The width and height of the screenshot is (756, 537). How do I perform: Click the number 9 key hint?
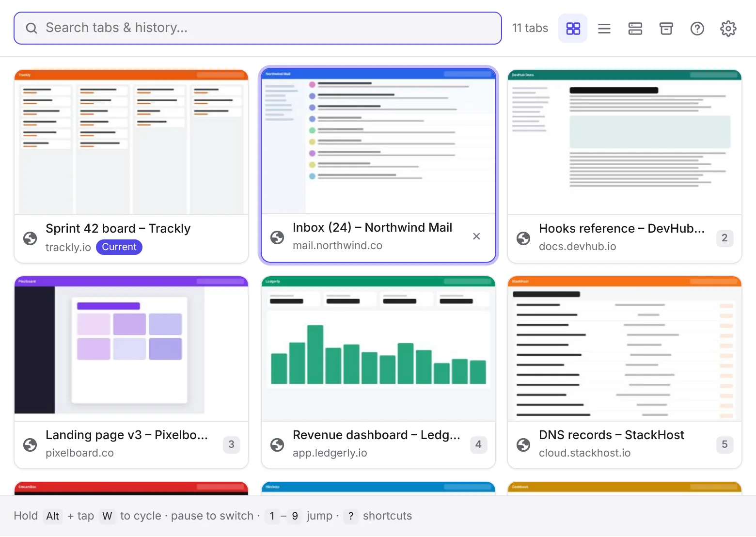pos(295,516)
